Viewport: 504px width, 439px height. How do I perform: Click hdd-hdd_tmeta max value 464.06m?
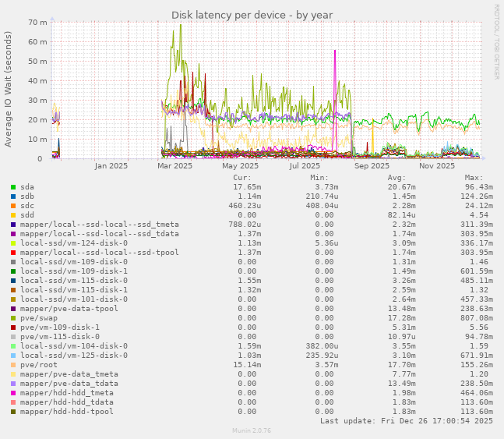[x=477, y=393]
